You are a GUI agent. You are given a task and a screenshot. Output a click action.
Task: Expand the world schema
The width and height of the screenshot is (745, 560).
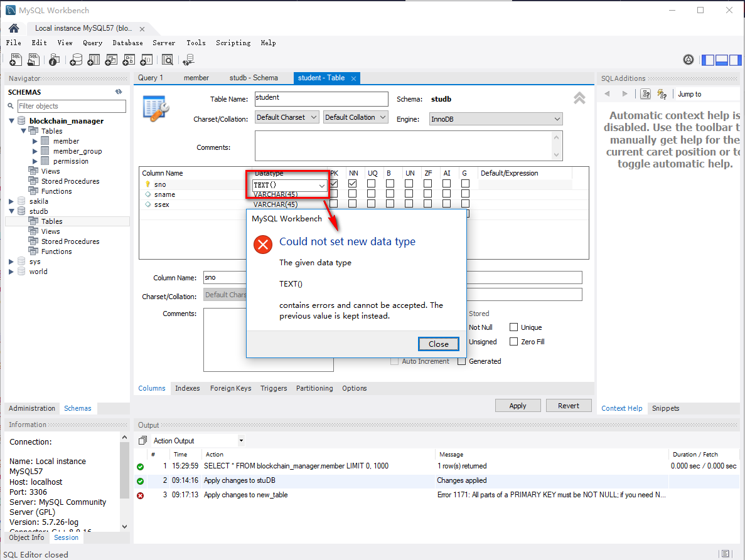click(x=11, y=272)
